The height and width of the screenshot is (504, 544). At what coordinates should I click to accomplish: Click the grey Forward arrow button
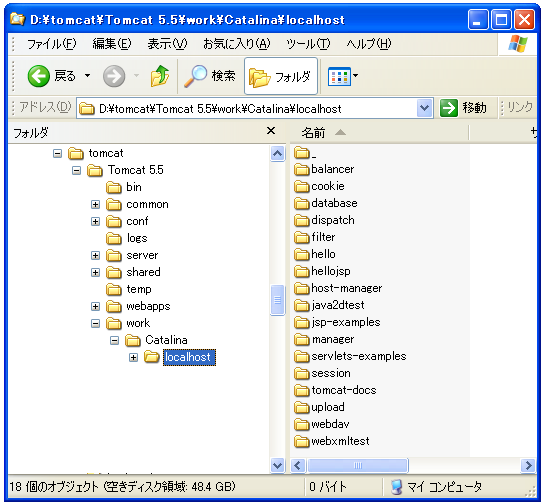click(114, 76)
